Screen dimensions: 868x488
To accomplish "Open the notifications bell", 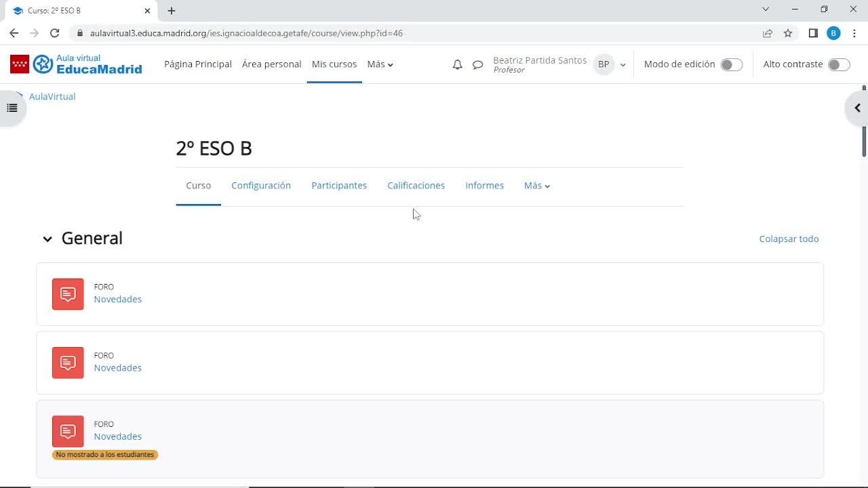I will (458, 64).
